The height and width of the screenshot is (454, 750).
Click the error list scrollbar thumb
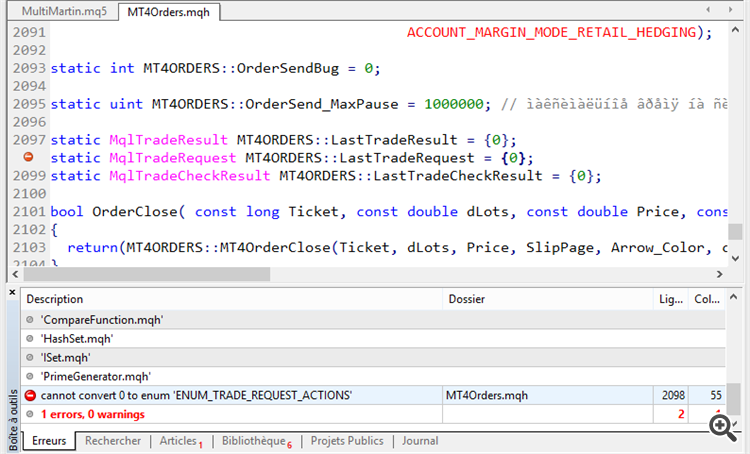pos(733,399)
